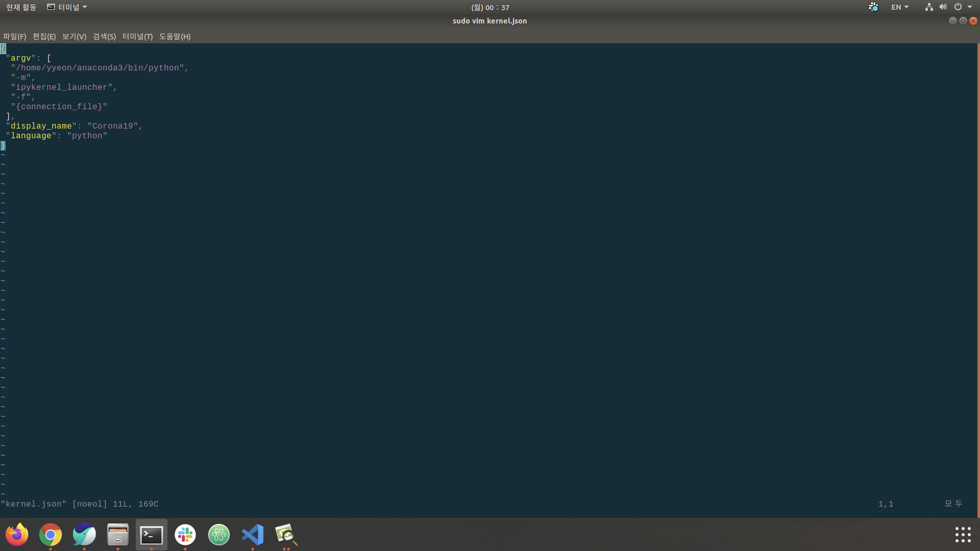Open Visual Studio Code in dock

coord(253,535)
